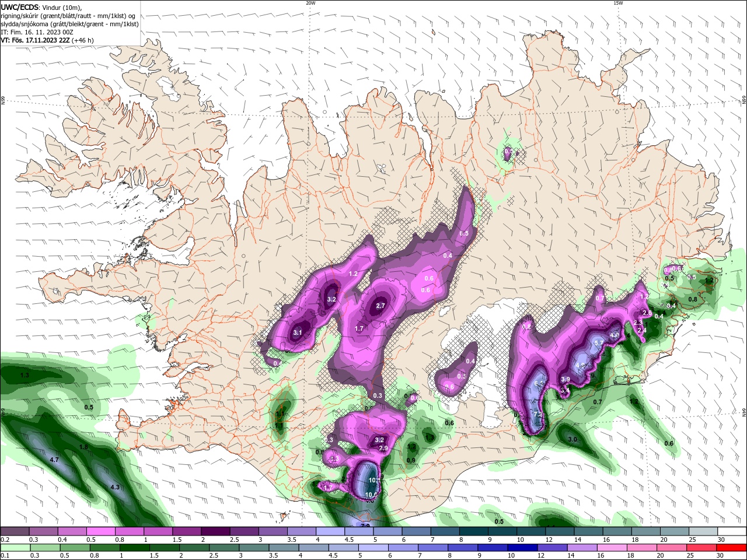This screenshot has height=560, width=747.
Task: Pick the bright pink snow legend swatch labeled 0.5
Action: coord(100,531)
